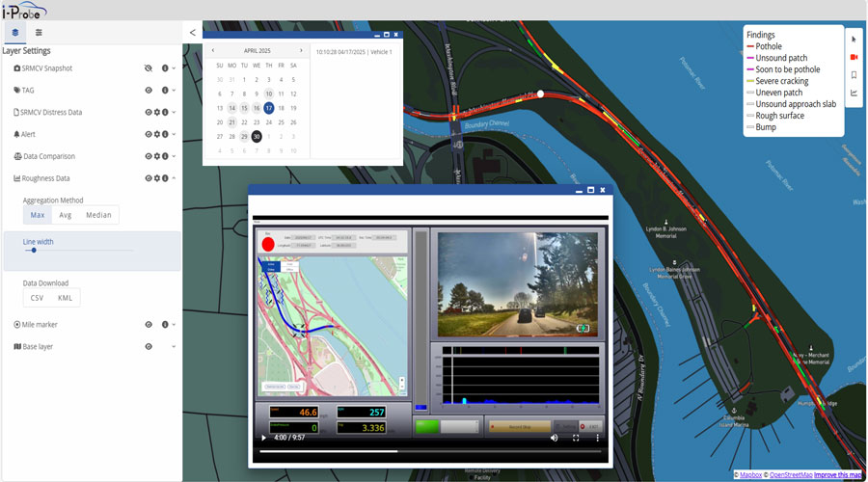Collapse the sidebar with the arrow
Image resolution: width=868 pixels, height=482 pixels.
(192, 32)
